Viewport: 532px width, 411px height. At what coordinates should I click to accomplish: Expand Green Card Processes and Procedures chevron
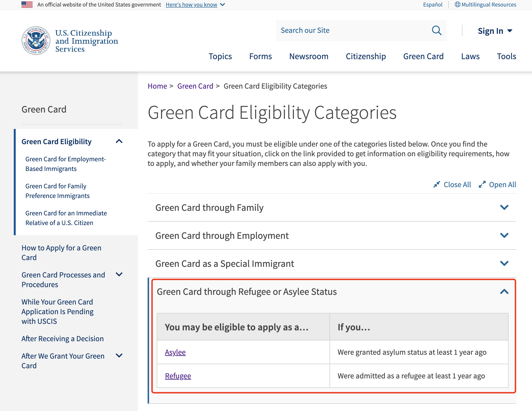click(119, 274)
